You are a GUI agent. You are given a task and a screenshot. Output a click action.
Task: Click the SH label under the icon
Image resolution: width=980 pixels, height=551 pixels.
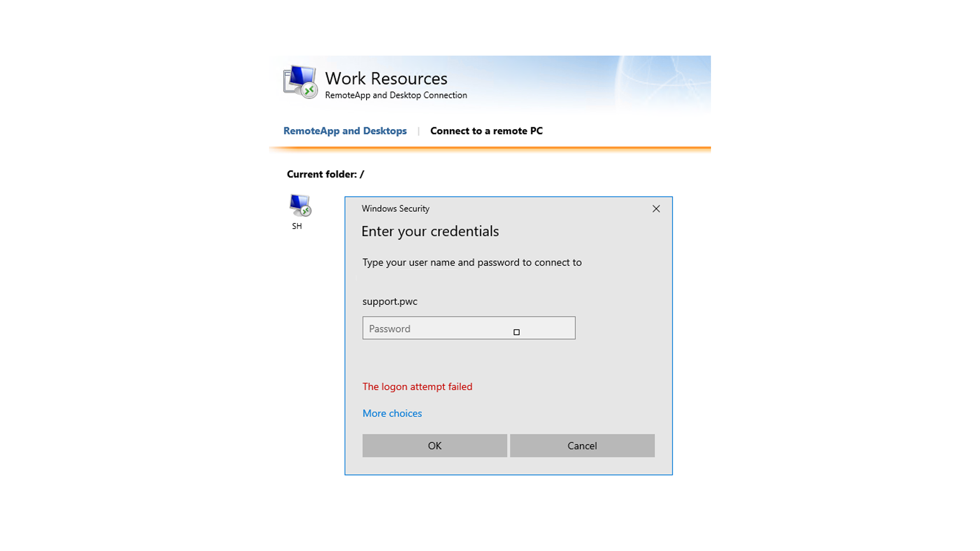click(x=297, y=226)
